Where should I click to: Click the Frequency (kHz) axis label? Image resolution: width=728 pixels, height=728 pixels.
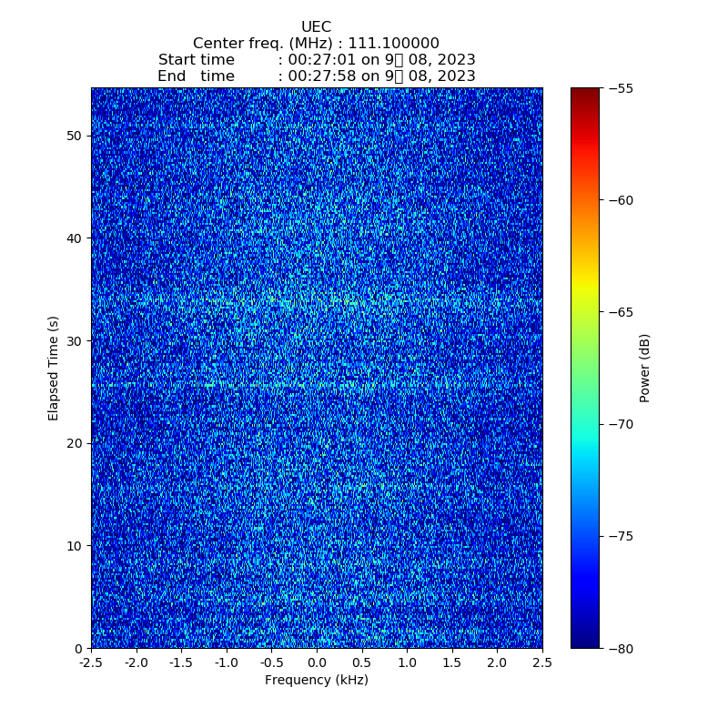316,681
